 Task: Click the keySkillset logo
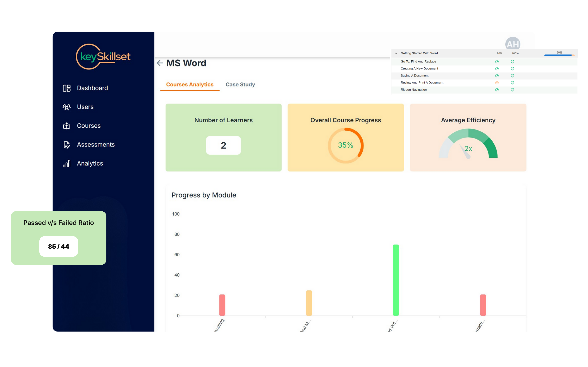tap(103, 57)
